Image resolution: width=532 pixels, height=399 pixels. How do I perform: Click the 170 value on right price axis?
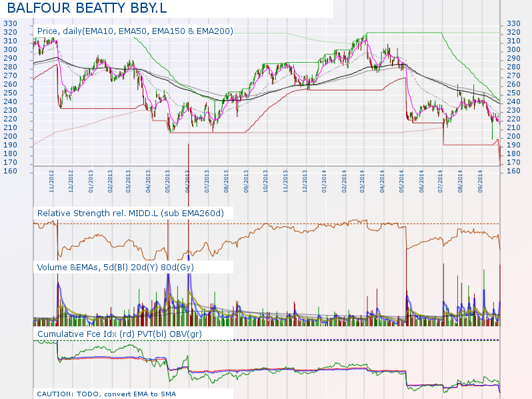pyautogui.click(x=514, y=163)
